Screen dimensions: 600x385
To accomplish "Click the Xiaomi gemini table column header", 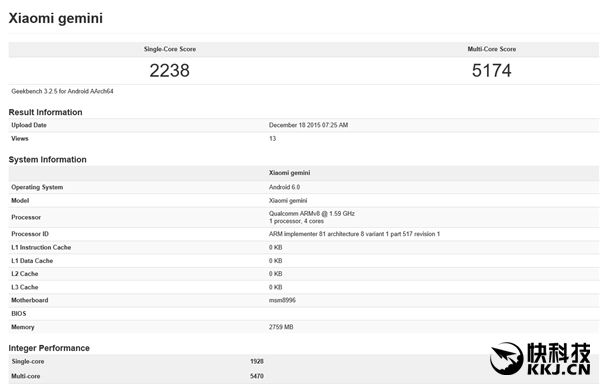I will [x=290, y=173].
